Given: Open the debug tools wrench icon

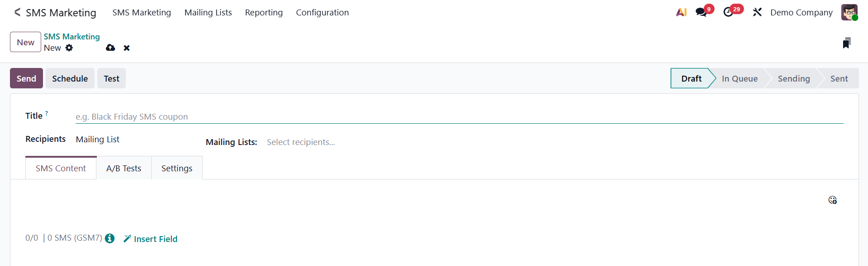Looking at the screenshot, I should click(757, 12).
